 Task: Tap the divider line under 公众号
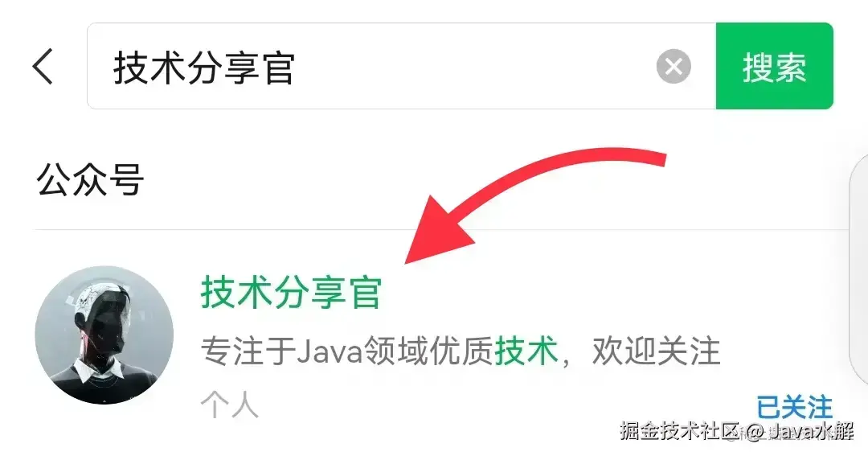442,229
